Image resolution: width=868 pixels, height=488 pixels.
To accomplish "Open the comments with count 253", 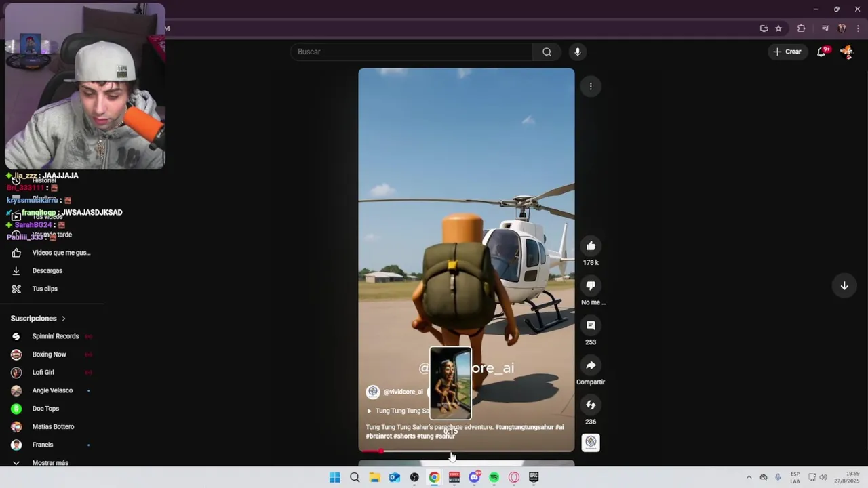I will click(591, 325).
